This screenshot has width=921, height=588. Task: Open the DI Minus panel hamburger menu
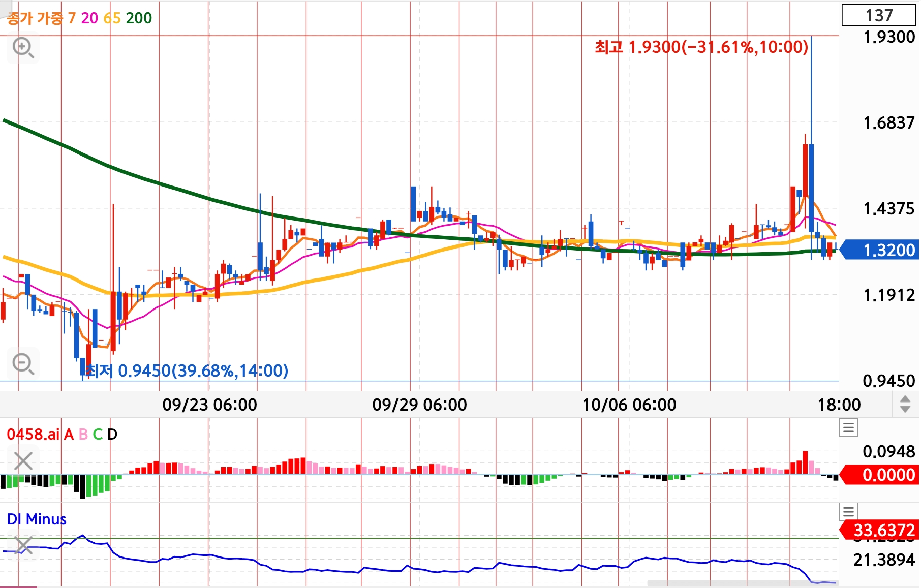pyautogui.click(x=848, y=511)
